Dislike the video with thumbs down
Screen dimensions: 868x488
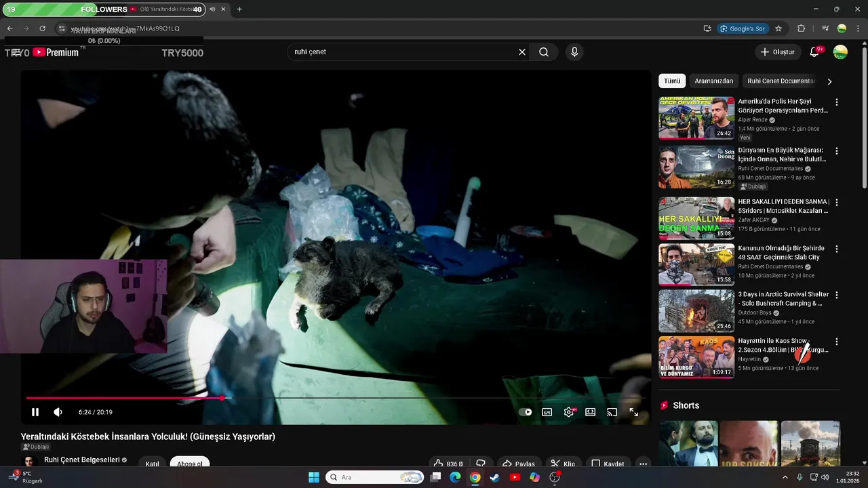coord(481,464)
